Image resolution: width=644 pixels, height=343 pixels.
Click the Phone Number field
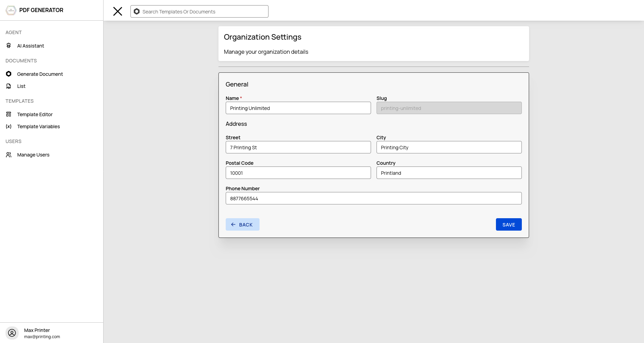pyautogui.click(x=374, y=198)
